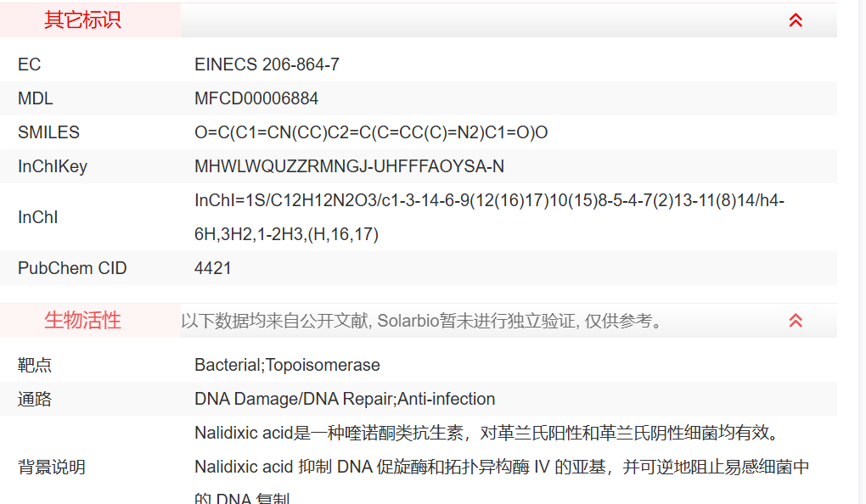Click the EINECS 206-864-7 value
The height and width of the screenshot is (504, 866).
[267, 64]
